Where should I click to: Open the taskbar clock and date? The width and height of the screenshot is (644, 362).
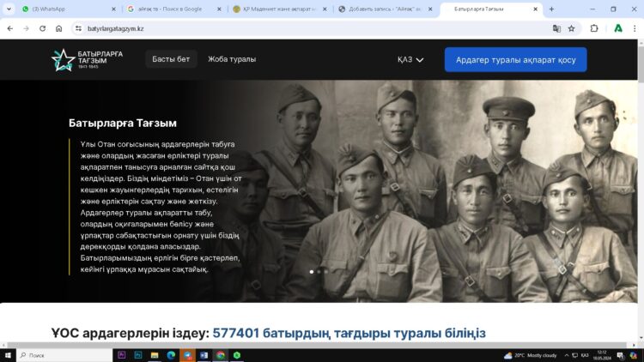coord(602,355)
